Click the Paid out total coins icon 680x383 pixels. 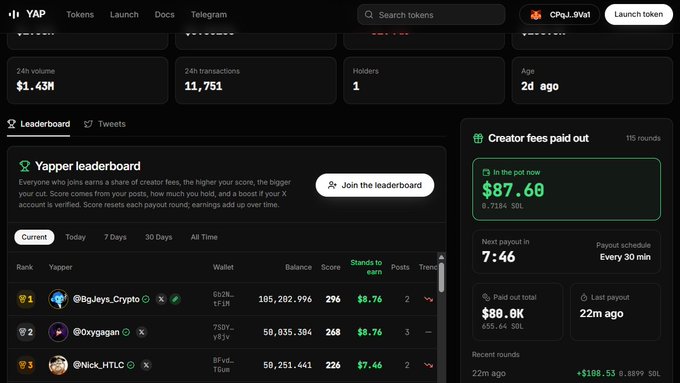[486, 298]
